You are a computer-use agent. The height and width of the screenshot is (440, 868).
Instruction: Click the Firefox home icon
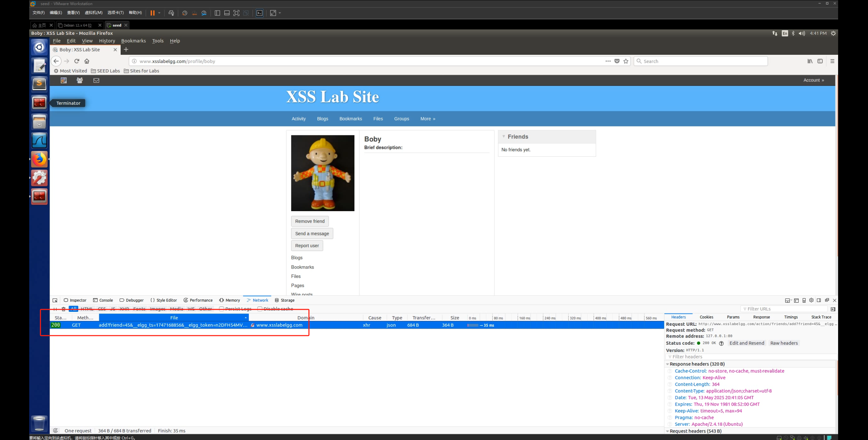(x=87, y=61)
